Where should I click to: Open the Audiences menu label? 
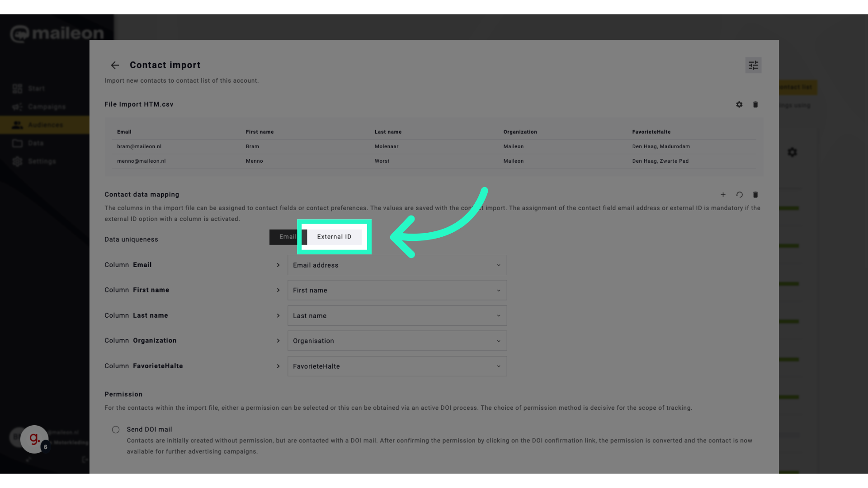pos(46,125)
